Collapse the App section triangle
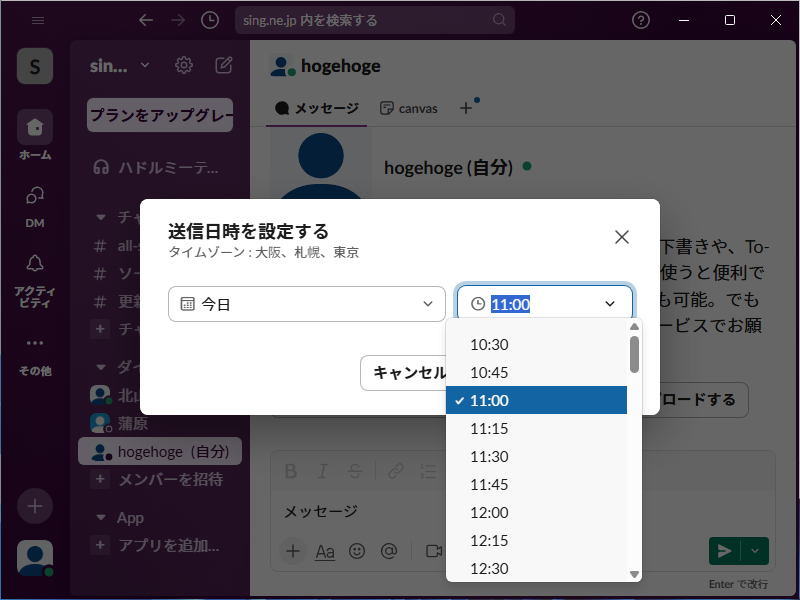 [101, 518]
